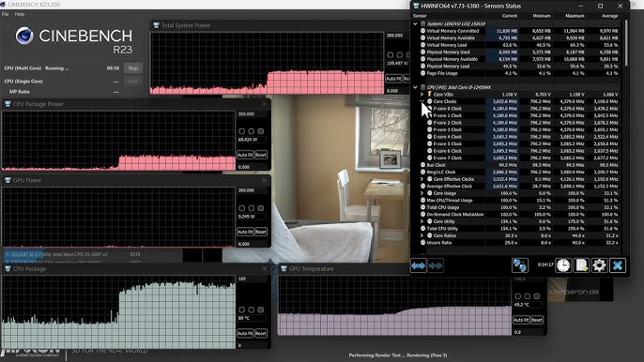The image size is (644, 362).
Task: Click sensor icon beside Virtual Memory Load
Action: click(x=423, y=45)
